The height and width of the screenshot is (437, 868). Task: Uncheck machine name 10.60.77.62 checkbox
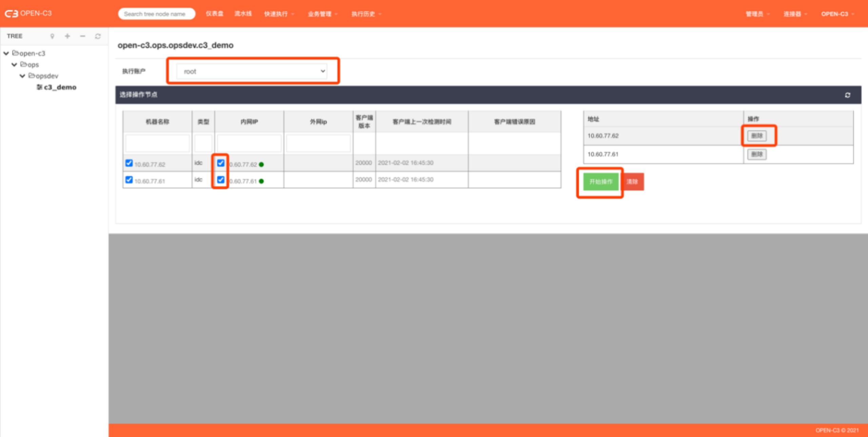point(129,163)
